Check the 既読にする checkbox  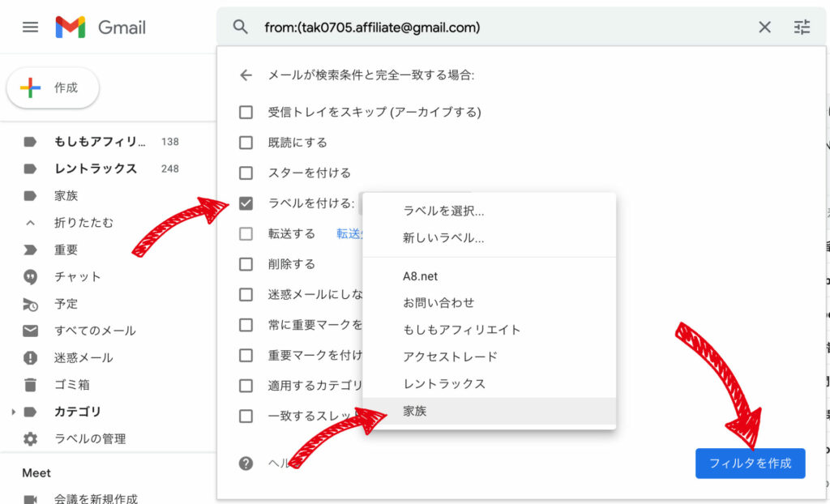coord(246,143)
